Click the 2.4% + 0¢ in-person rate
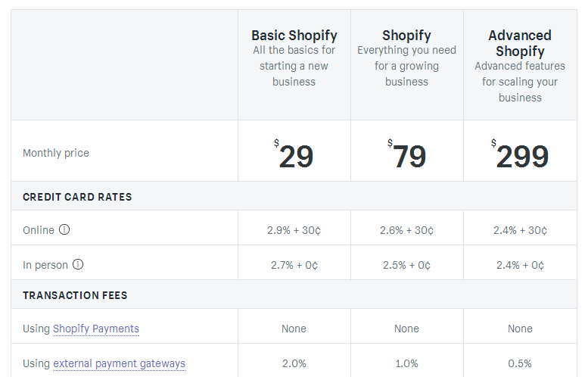 [x=520, y=265]
